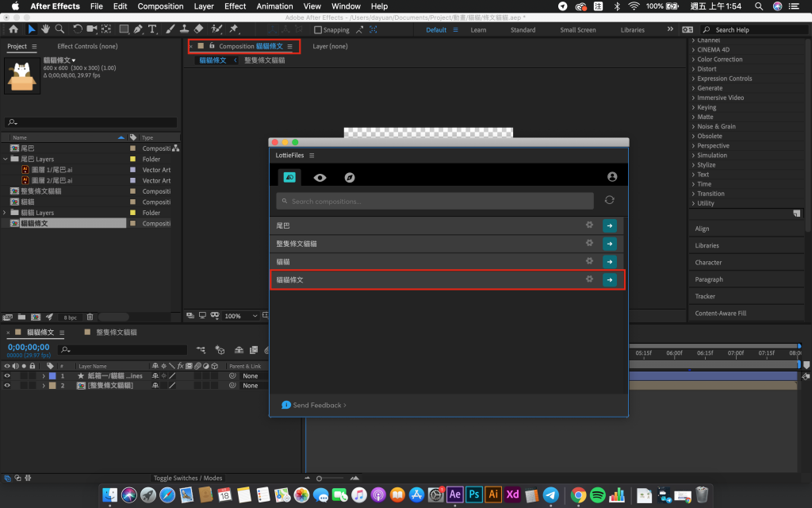Go to the Home screen icon
812x508 pixels.
13,29
